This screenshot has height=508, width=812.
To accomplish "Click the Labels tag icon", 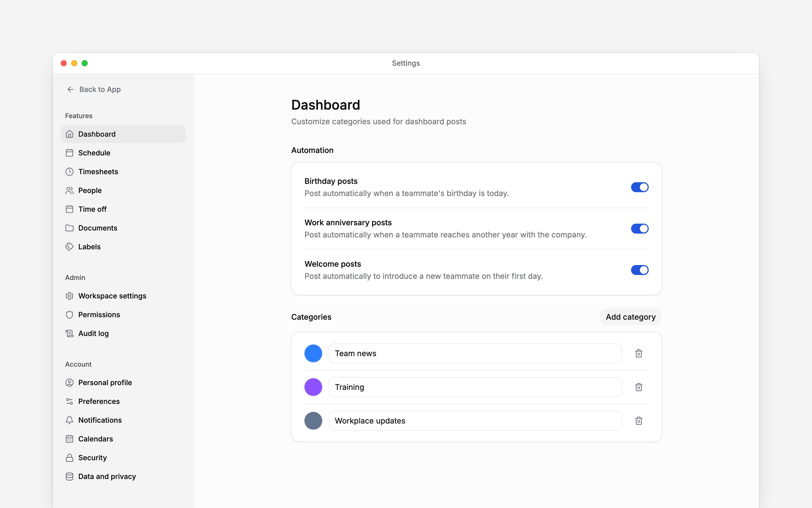I will [70, 247].
